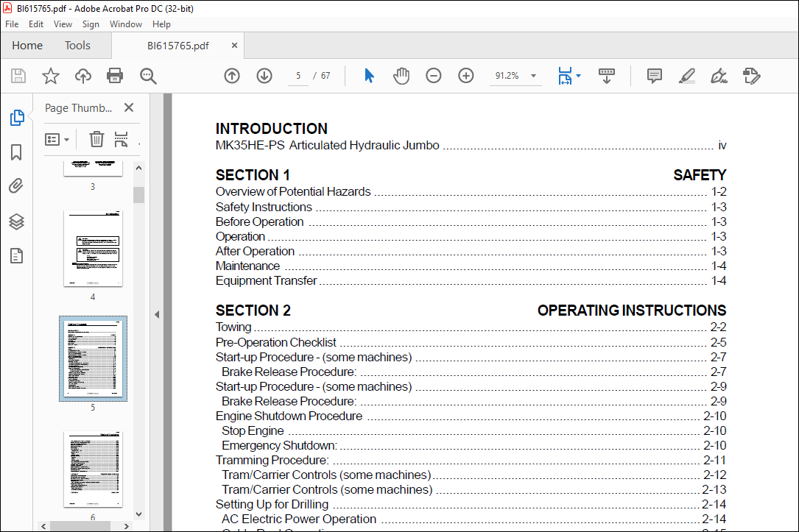The height and width of the screenshot is (532, 799).
Task: Expand the zoom level dropdown arrow
Action: click(x=533, y=76)
